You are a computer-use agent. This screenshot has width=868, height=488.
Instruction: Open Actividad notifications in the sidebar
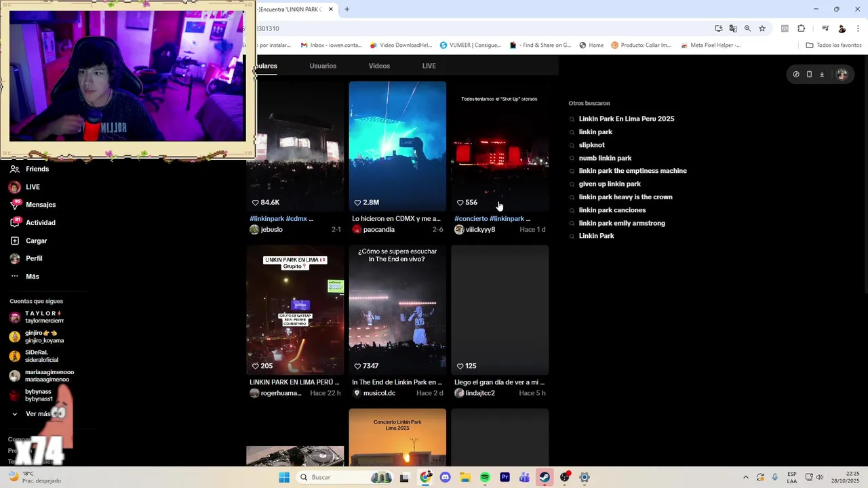coord(33,222)
